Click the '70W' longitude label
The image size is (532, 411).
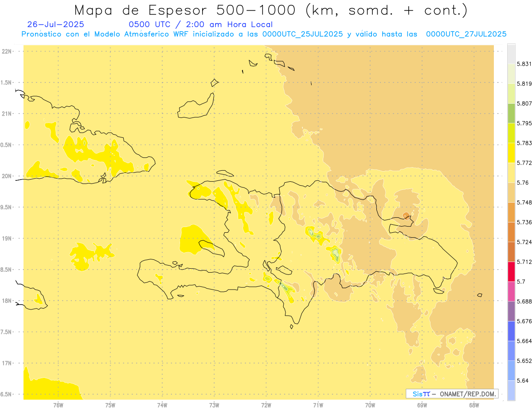370,405
